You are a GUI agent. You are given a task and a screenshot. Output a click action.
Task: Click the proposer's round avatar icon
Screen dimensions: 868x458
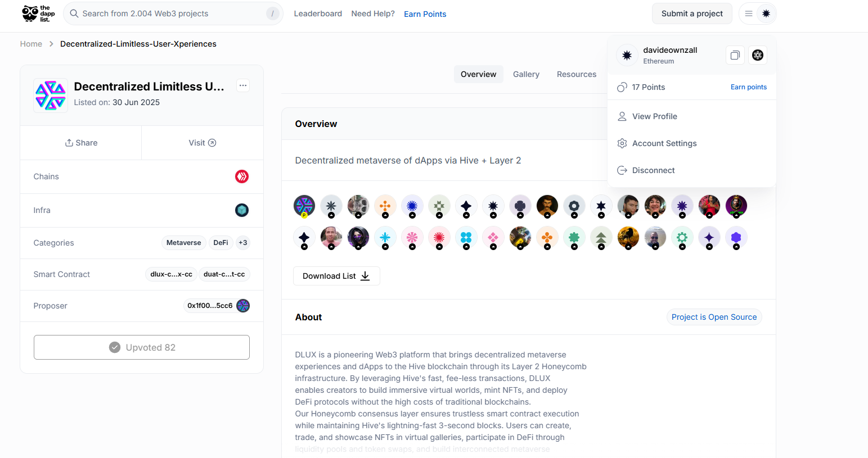click(x=243, y=306)
